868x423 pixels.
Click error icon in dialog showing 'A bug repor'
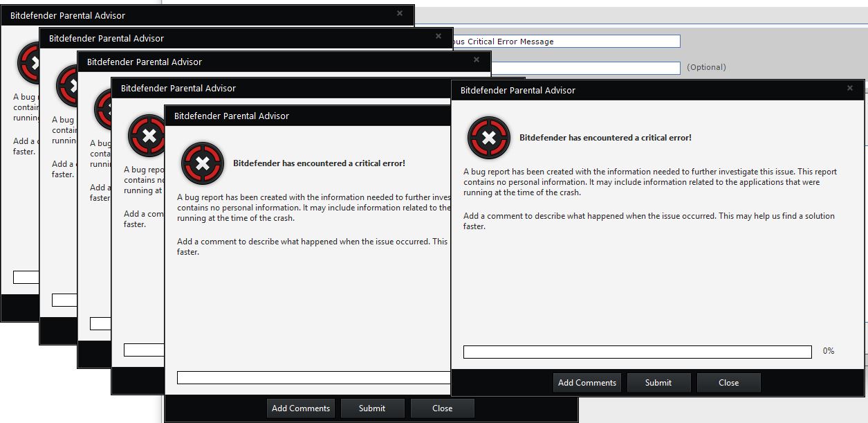tap(146, 136)
